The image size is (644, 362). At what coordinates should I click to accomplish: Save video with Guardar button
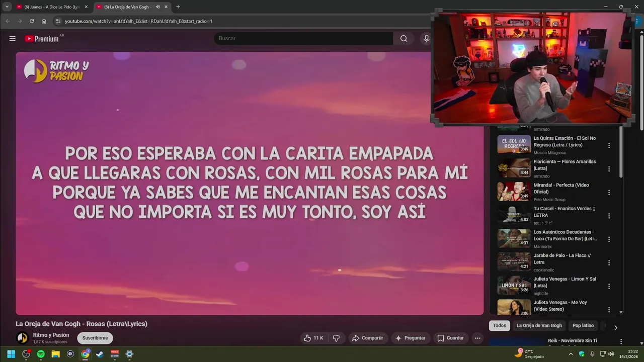(451, 338)
